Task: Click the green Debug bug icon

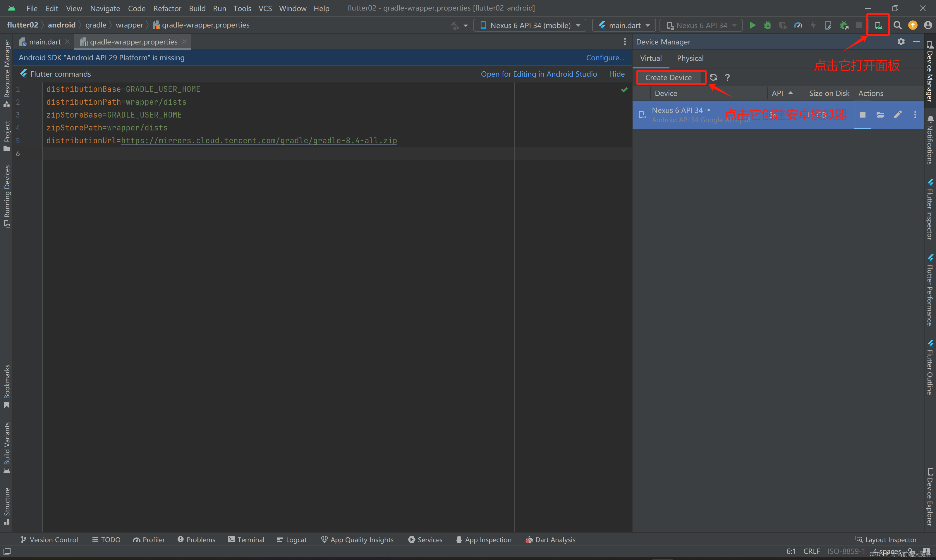Action: [x=767, y=25]
